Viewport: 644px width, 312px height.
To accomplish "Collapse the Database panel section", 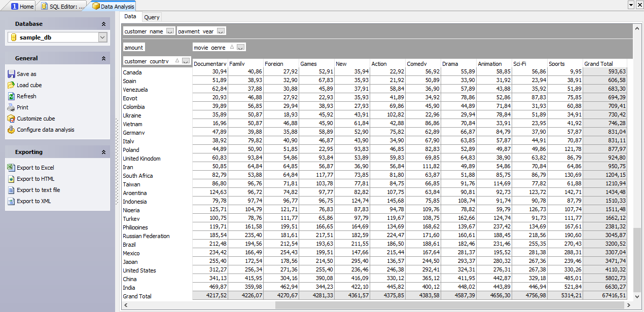I will coord(103,24).
